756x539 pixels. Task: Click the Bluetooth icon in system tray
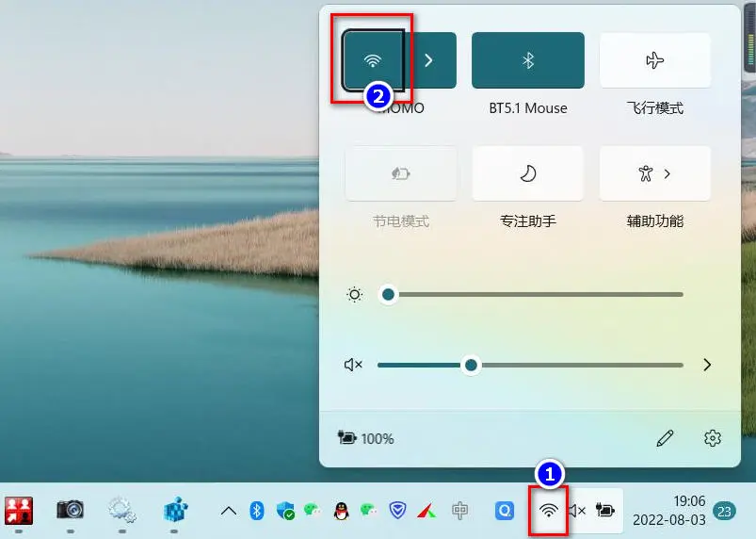[256, 511]
